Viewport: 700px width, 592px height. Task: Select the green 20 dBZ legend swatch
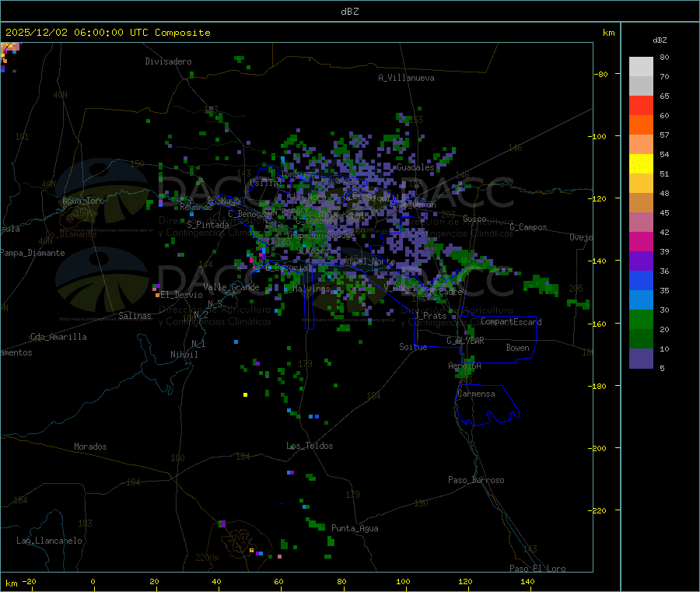(641, 319)
